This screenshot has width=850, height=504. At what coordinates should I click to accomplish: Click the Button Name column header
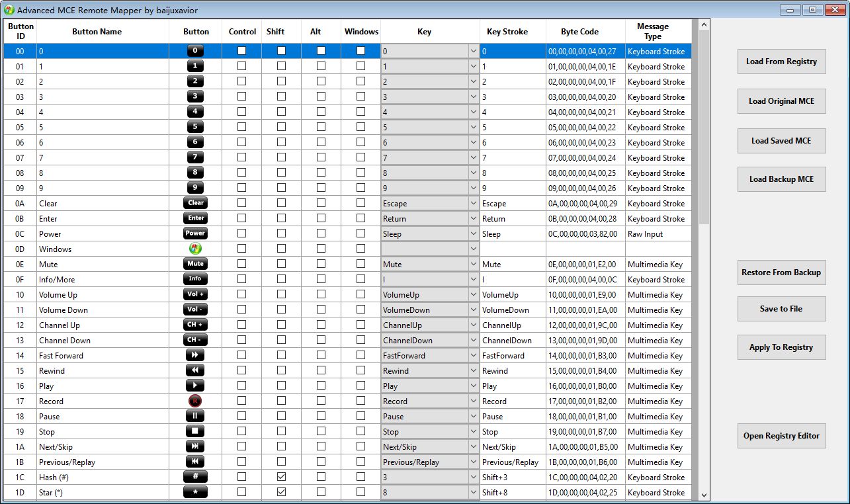tap(97, 32)
